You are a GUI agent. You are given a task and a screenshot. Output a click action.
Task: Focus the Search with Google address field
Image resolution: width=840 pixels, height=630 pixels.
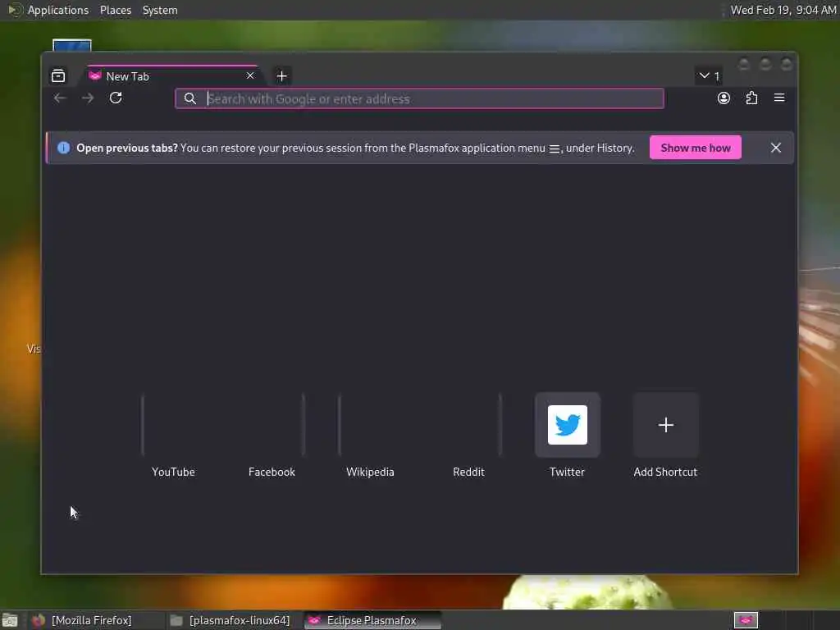click(419, 98)
